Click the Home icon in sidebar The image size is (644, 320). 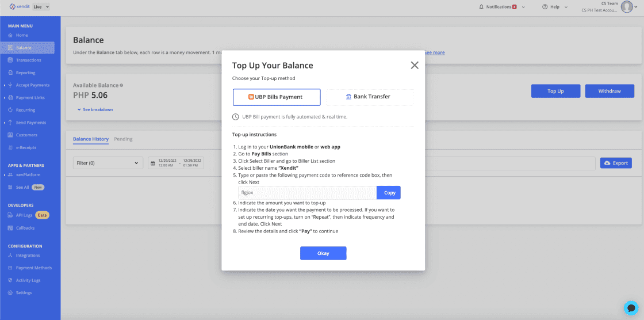[10, 36]
